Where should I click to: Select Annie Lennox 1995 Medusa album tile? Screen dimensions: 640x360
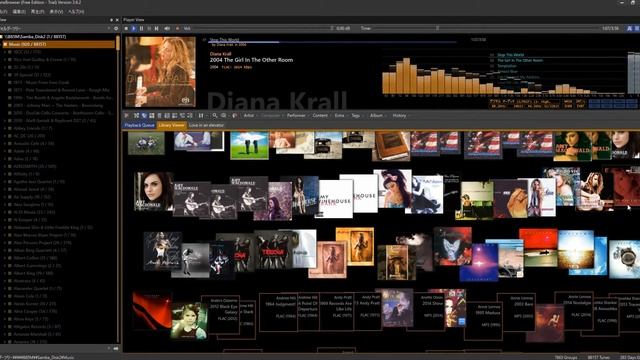coord(483,321)
